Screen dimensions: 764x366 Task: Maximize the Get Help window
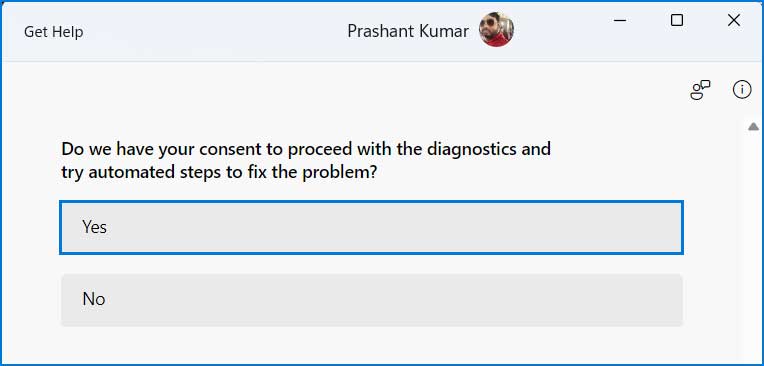point(677,20)
